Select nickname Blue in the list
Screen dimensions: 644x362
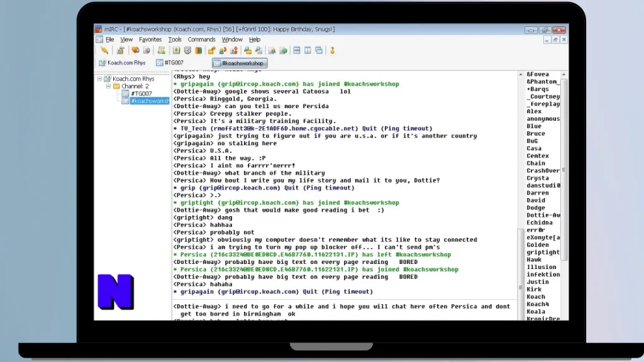(x=534, y=126)
